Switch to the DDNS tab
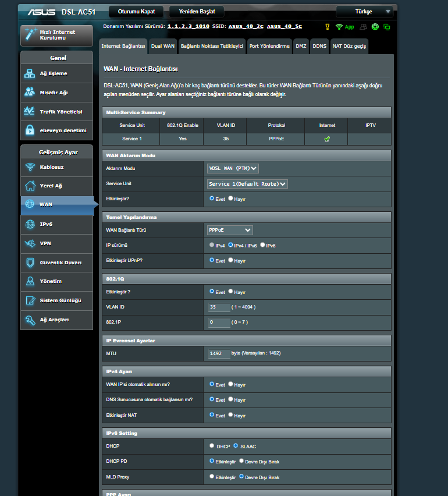This screenshot has width=448, height=496. [x=319, y=46]
